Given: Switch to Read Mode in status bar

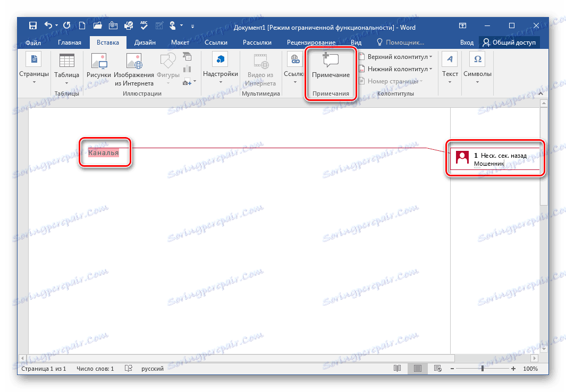Looking at the screenshot, I should tap(398, 368).
